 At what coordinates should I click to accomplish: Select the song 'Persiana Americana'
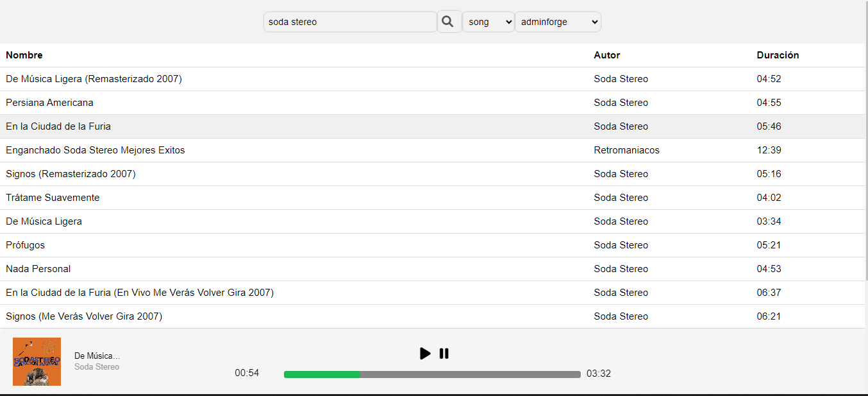[x=49, y=103]
